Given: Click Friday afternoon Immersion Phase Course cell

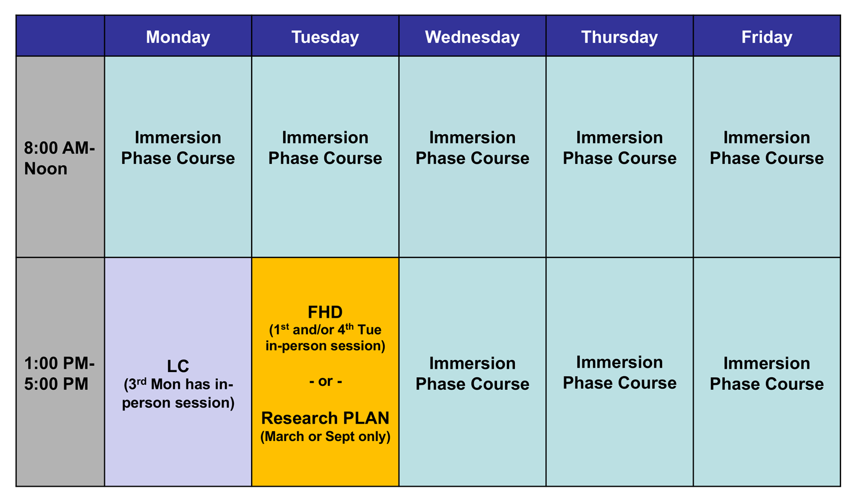Looking at the screenshot, I should click(767, 372).
